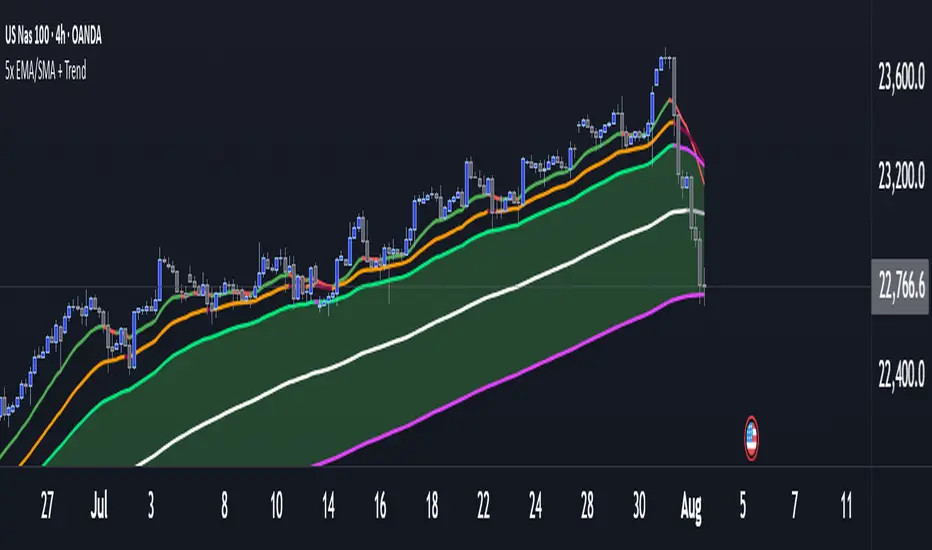Click the 3 date label on time axis

[x=151, y=505]
